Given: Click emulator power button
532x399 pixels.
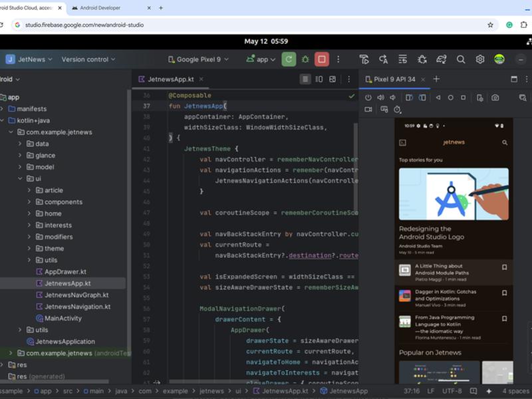Looking at the screenshot, I should pos(368,98).
